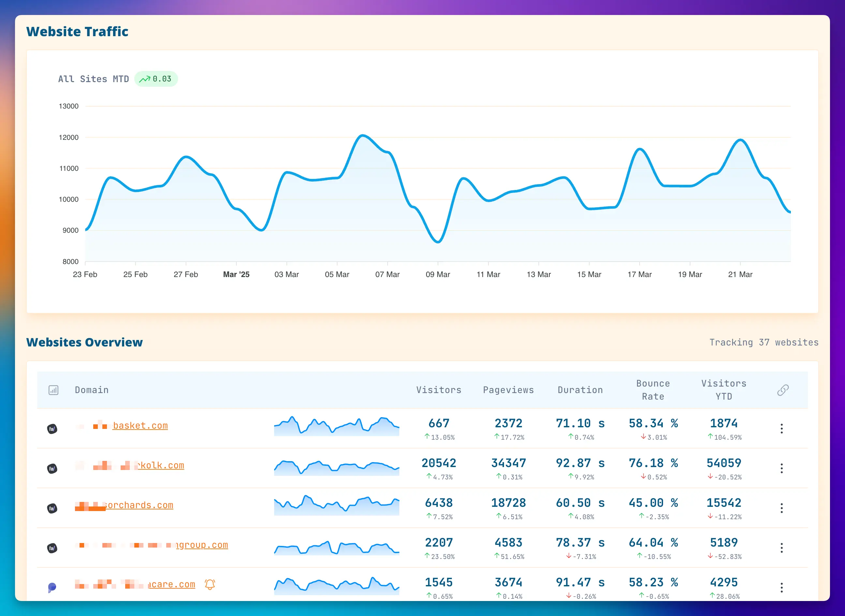Click the group.com sparkline chart
Image resolution: width=845 pixels, height=616 pixels.
coord(336,548)
